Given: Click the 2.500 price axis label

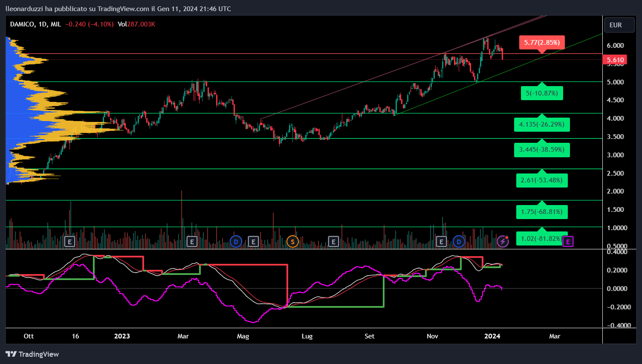Looking at the screenshot, I should click(616, 173).
